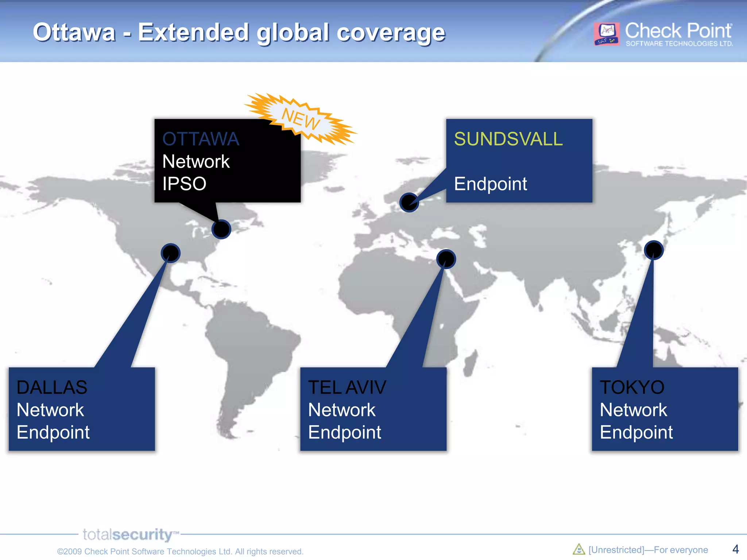
Task: Select the TOKYO Network Endpoint box
Action: (665, 409)
